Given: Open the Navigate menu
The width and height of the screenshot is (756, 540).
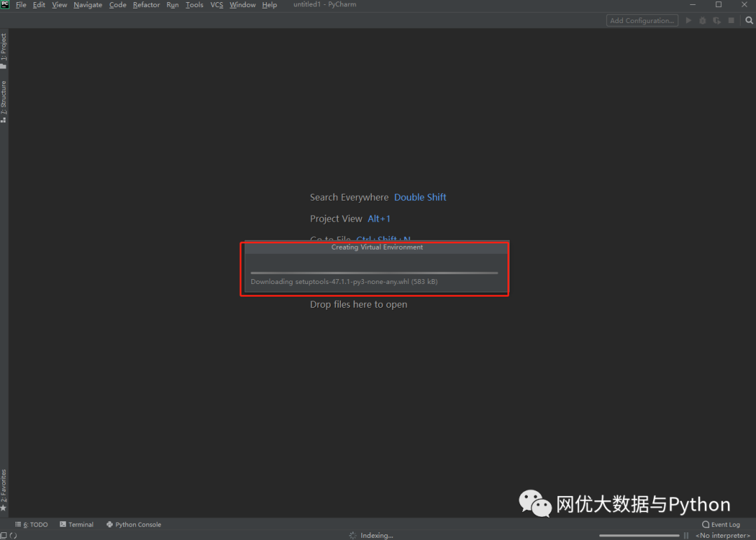Looking at the screenshot, I should pos(87,5).
